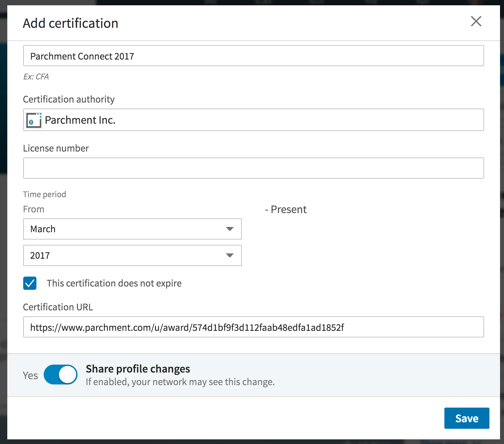504x444 pixels.
Task: Disable the Share profile changes toggle
Action: (60, 375)
